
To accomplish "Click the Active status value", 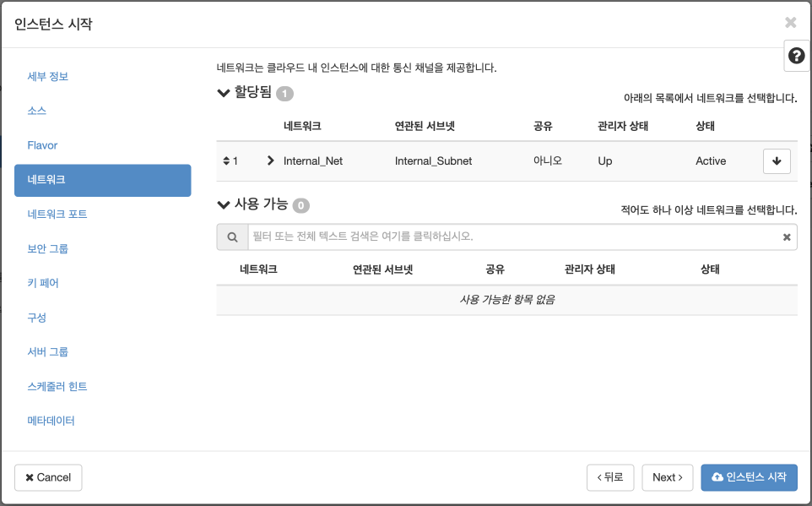I will click(711, 161).
